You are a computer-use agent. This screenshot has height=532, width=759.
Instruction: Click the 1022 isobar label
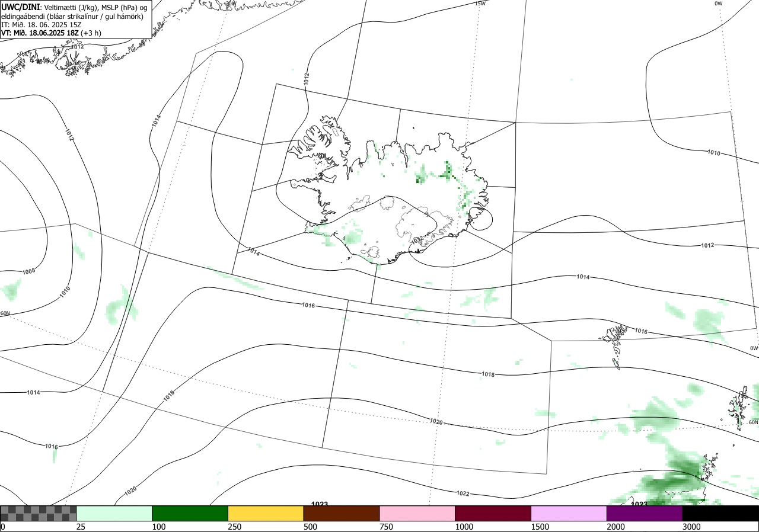point(463,493)
